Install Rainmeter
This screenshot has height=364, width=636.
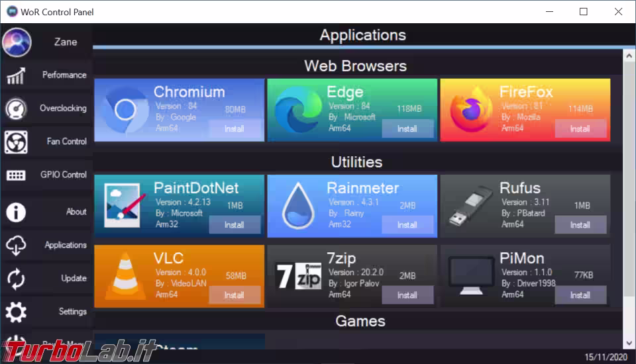(x=407, y=224)
